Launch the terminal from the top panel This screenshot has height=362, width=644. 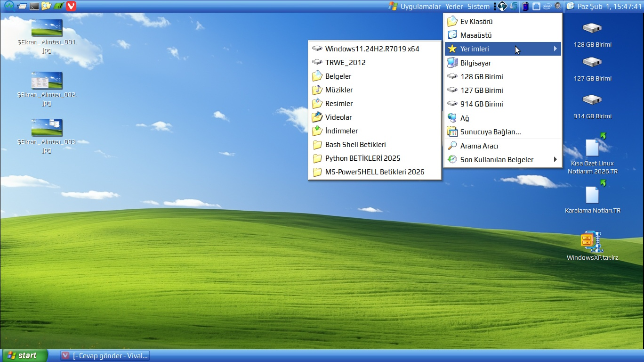(x=34, y=6)
